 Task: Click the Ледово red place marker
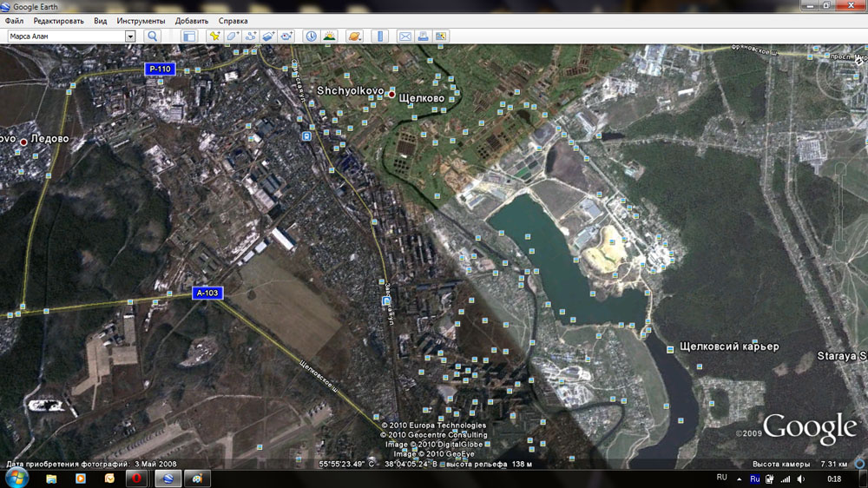(23, 142)
